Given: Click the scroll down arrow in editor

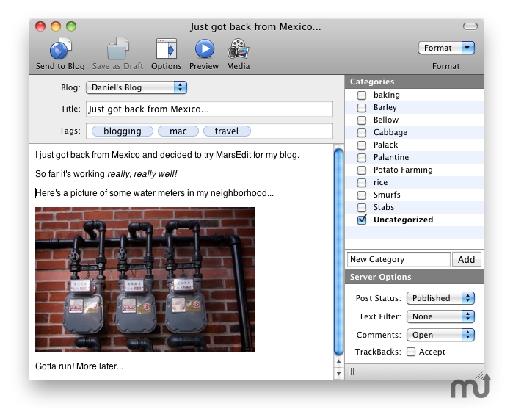Looking at the screenshot, I should tap(338, 373).
